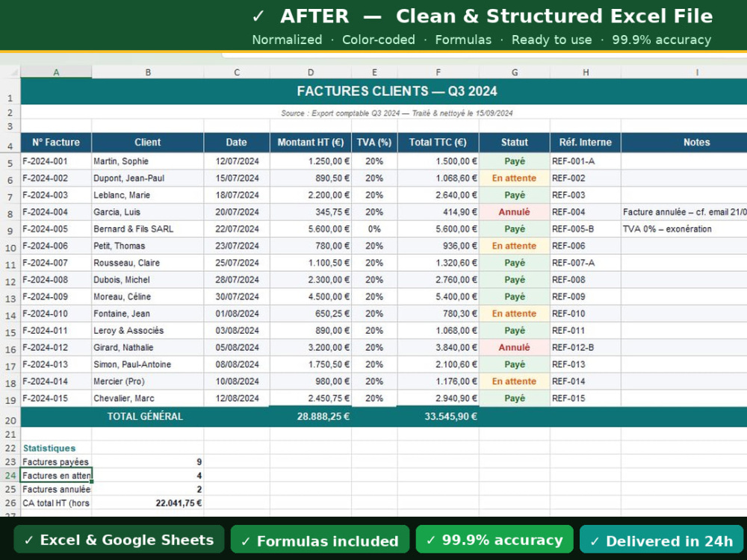Image resolution: width=747 pixels, height=560 pixels.
Task: Click the N° Facture header cell
Action: [56, 143]
